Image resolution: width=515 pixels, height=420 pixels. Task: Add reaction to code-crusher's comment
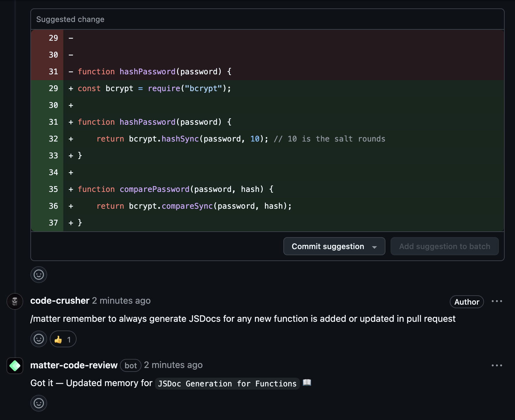(x=39, y=339)
